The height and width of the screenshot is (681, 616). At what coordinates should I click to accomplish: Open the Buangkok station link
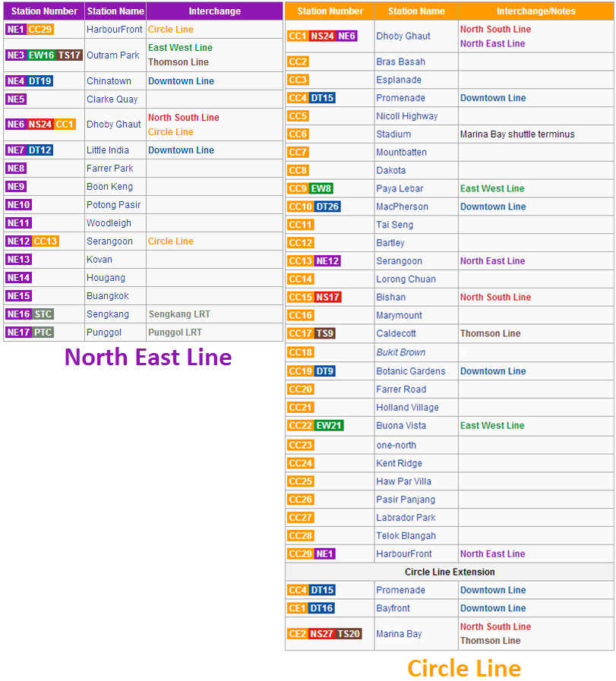click(108, 296)
